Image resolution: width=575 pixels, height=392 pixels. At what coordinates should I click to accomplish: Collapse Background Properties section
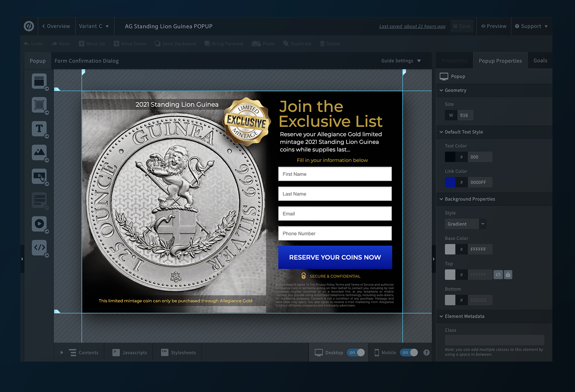(441, 199)
